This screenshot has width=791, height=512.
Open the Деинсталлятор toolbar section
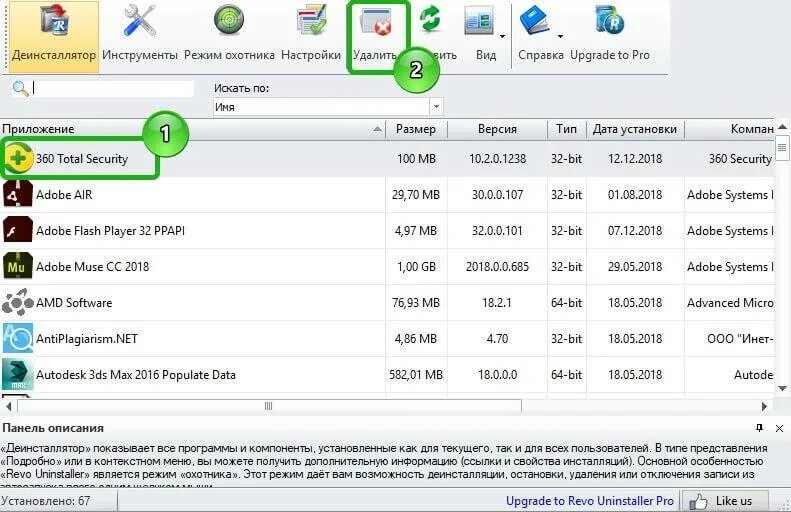coord(53,36)
